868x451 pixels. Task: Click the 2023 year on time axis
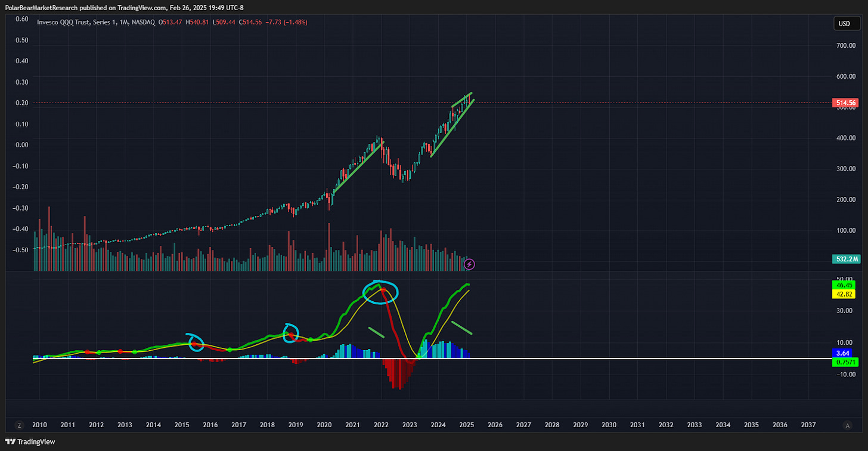point(410,425)
